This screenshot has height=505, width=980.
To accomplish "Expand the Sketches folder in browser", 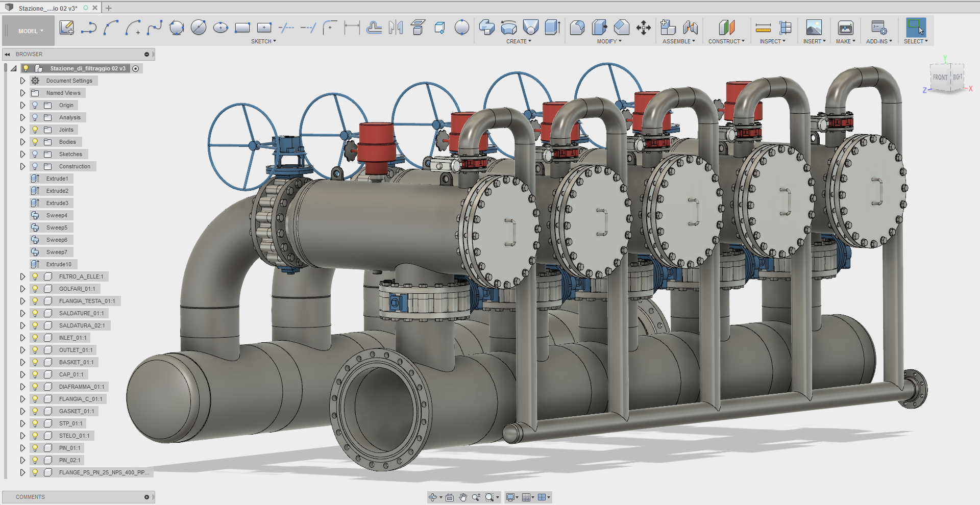I will [x=22, y=154].
